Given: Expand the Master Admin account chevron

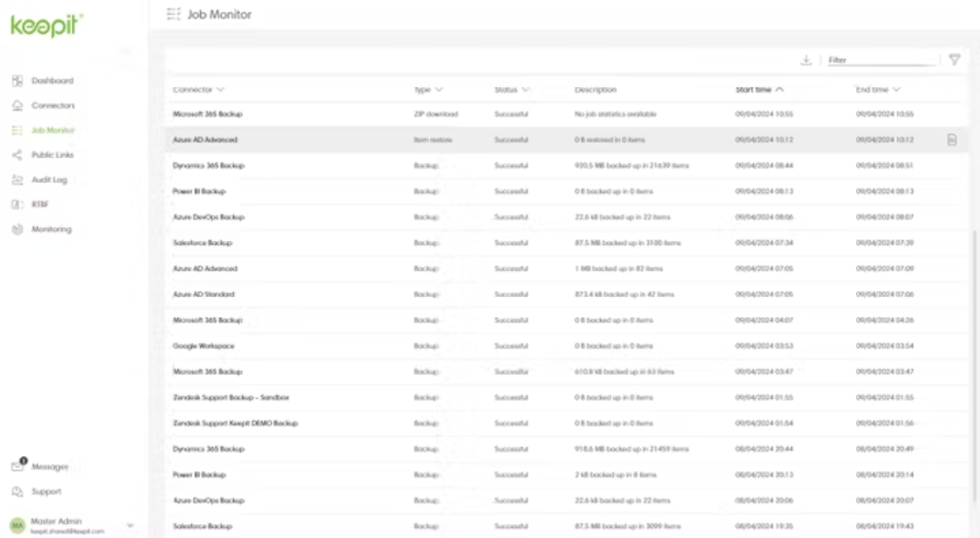Looking at the screenshot, I should (x=130, y=525).
